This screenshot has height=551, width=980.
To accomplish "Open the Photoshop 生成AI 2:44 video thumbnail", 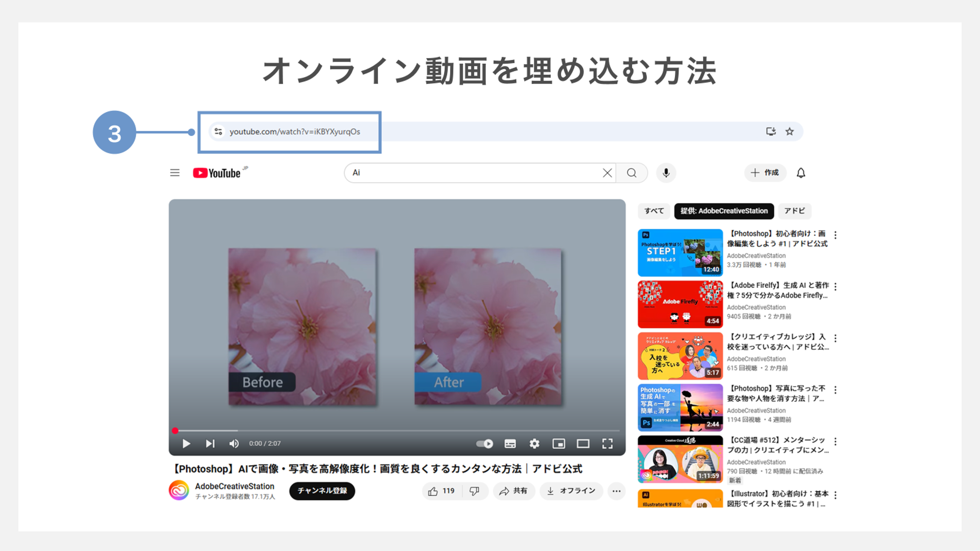I will [x=680, y=407].
